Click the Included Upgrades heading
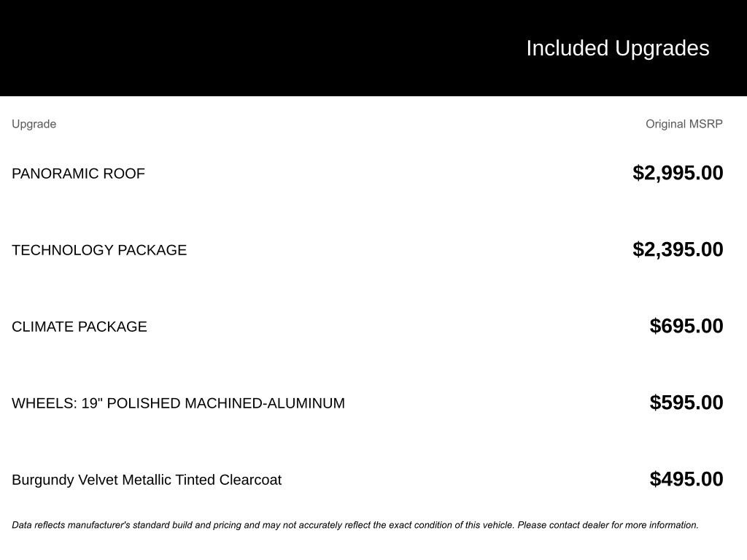Image resolution: width=747 pixels, height=560 pixels. 617,49
